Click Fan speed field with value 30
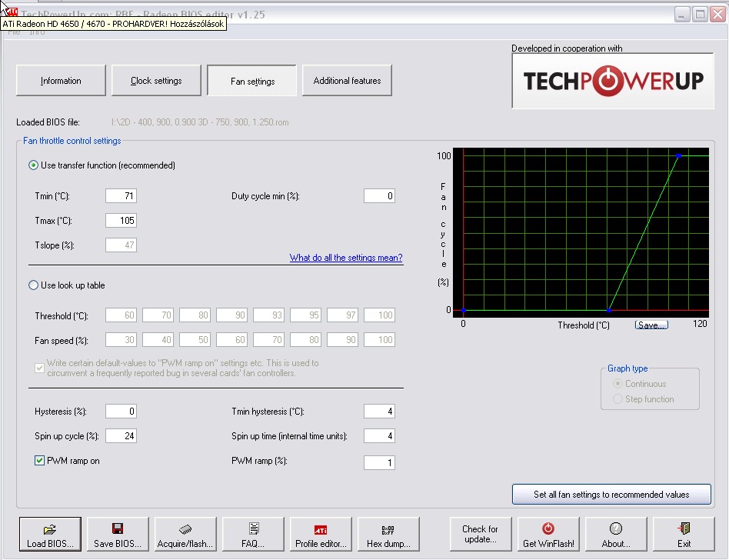Image resolution: width=729 pixels, height=560 pixels. (x=121, y=339)
